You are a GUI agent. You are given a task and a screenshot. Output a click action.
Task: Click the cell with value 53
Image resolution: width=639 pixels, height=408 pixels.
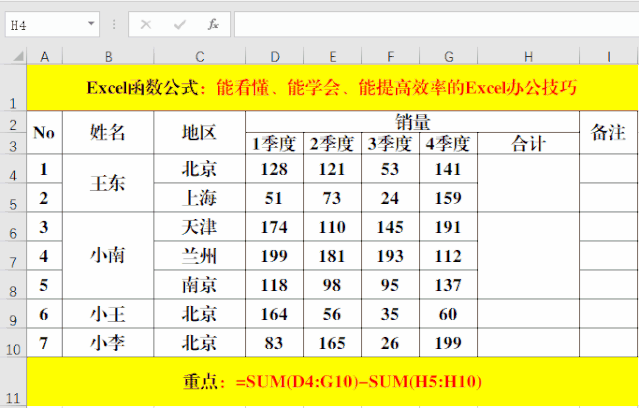(390, 169)
